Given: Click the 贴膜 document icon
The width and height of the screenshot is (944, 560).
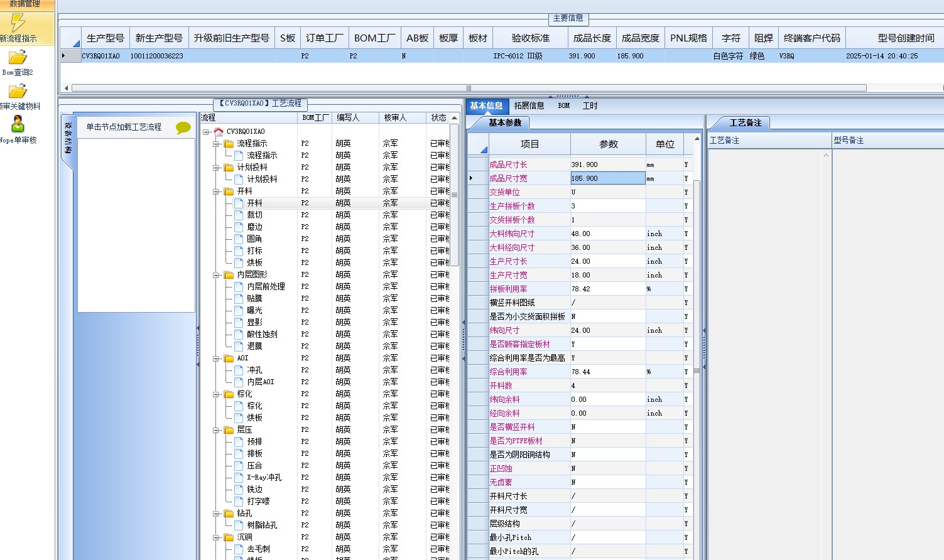Looking at the screenshot, I should pos(239,299).
